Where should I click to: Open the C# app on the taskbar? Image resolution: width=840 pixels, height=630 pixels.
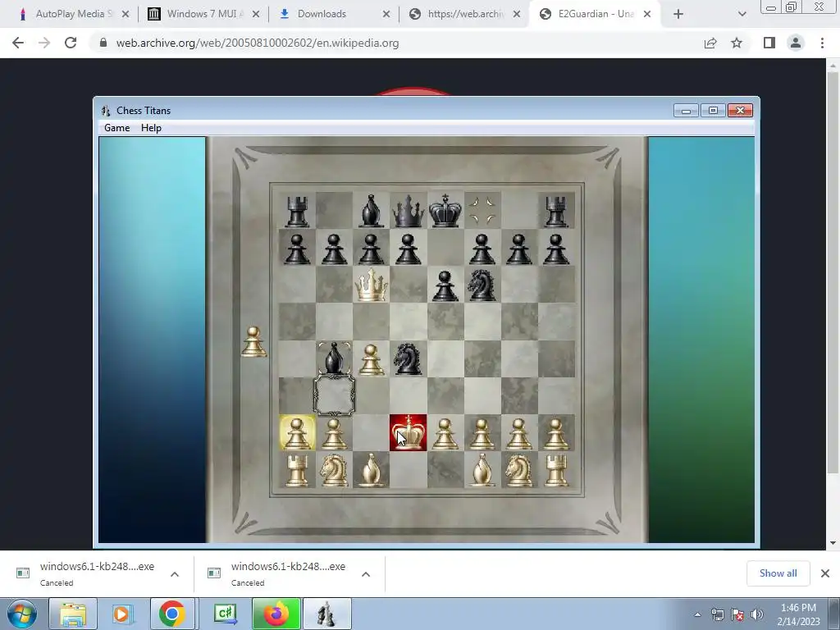tap(226, 614)
